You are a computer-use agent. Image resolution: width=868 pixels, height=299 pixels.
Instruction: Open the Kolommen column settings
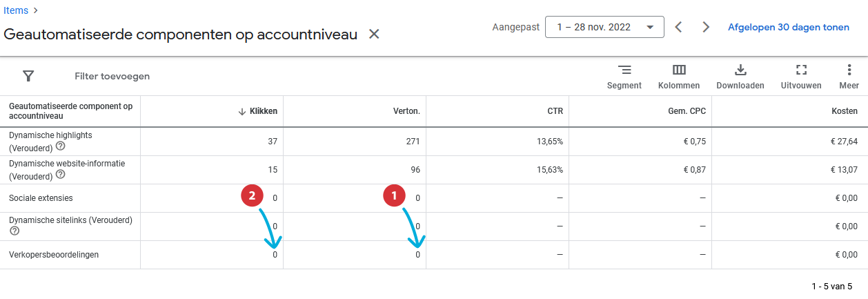tap(679, 76)
